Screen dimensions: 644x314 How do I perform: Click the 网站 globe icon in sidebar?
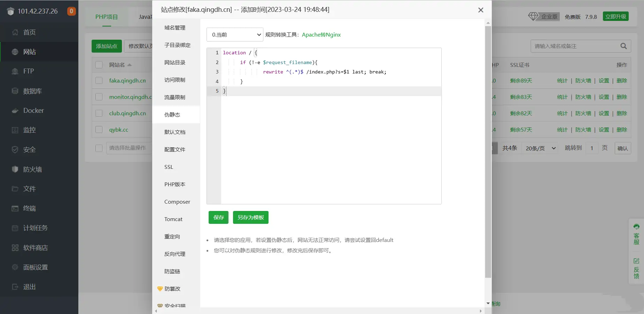pyautogui.click(x=15, y=52)
